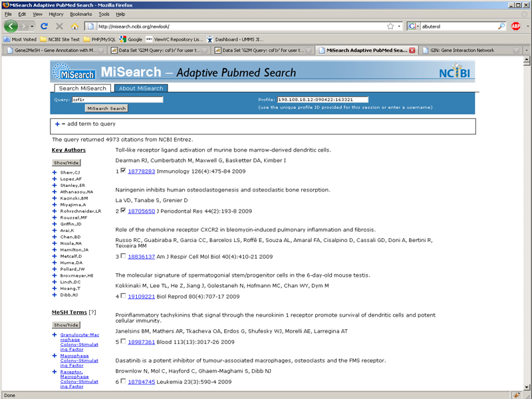Add author Stanley,ER via plus icon
The height and width of the screenshot is (399, 532).
(55, 186)
